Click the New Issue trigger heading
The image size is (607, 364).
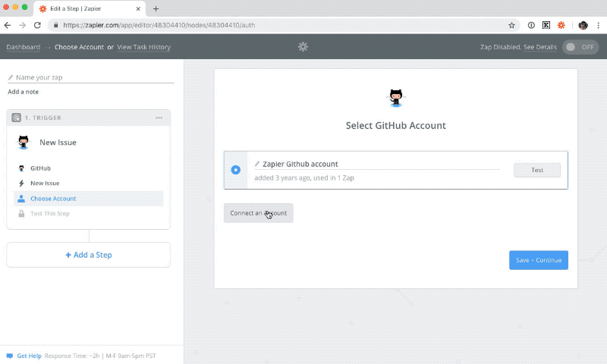click(x=58, y=143)
